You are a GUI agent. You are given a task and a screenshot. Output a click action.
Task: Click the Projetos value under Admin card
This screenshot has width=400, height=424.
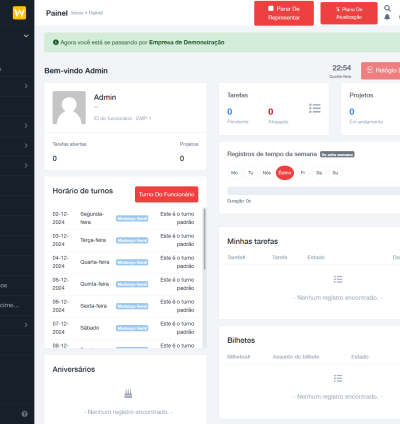coord(182,158)
